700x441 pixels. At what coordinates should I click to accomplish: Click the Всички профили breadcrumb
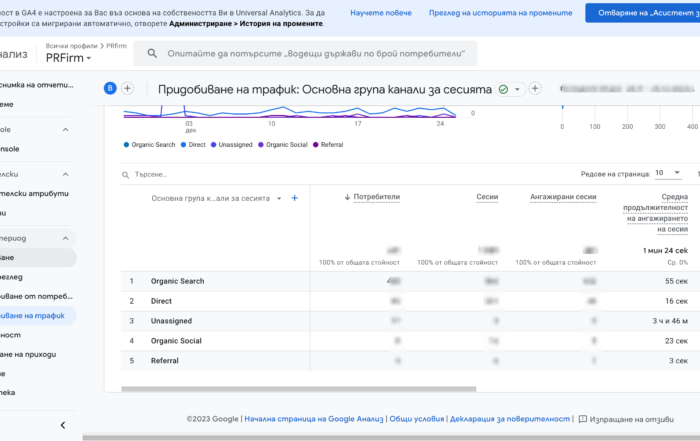point(71,46)
